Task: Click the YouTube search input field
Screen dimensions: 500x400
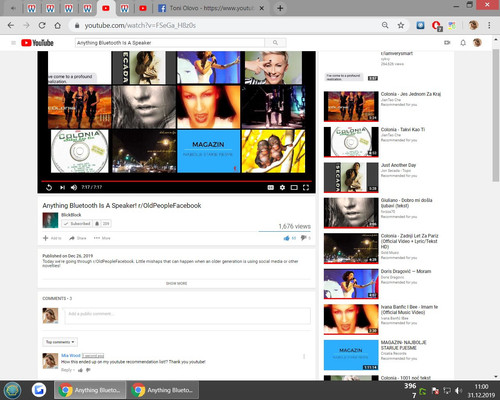Action: point(170,43)
